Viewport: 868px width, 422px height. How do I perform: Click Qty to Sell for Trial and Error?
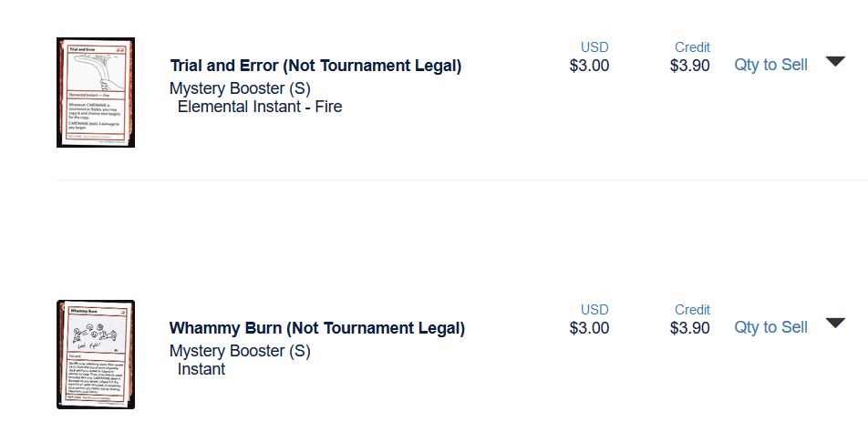click(x=770, y=65)
